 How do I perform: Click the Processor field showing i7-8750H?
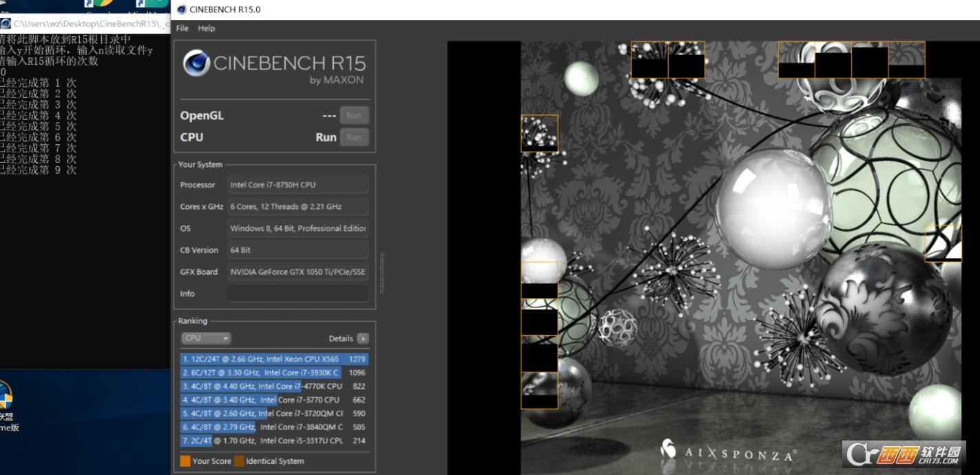(298, 185)
